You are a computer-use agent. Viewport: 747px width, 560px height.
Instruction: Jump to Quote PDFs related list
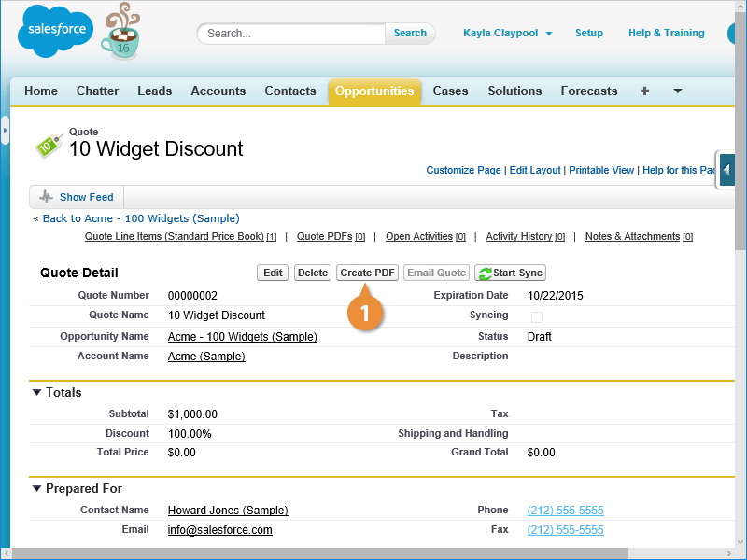(x=331, y=237)
